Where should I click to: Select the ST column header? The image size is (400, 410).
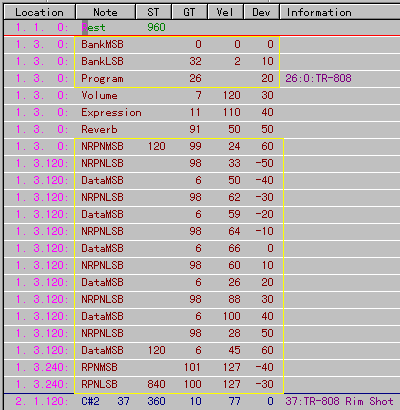(153, 12)
